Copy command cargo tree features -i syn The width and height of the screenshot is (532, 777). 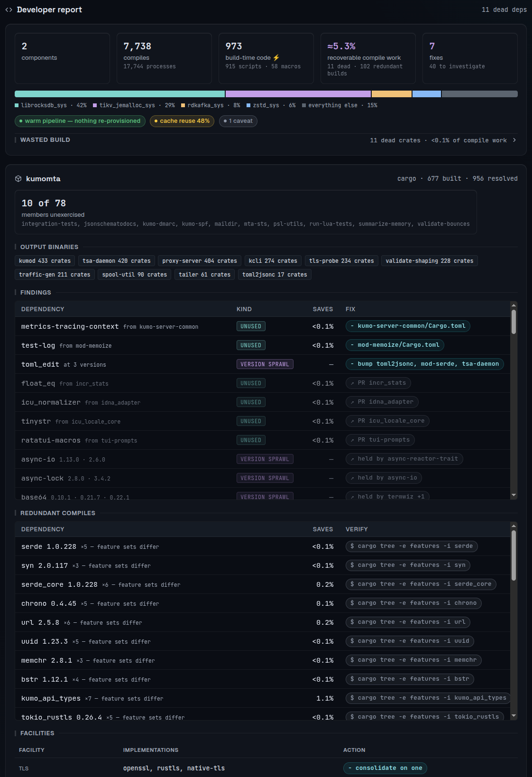pos(408,565)
